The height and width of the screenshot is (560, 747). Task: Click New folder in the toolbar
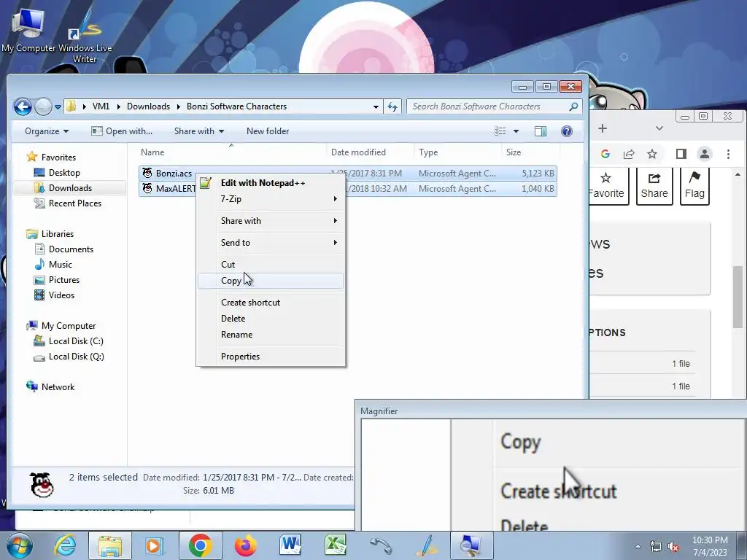[268, 131]
